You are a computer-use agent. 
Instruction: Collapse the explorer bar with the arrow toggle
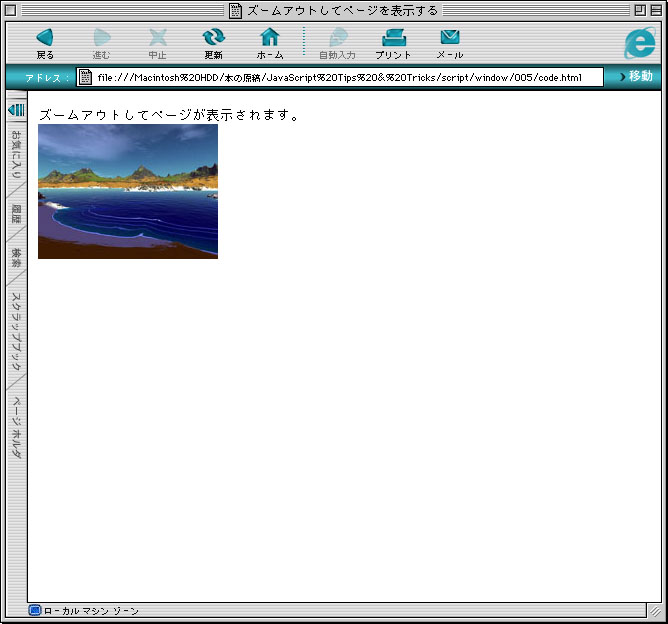click(x=17, y=110)
